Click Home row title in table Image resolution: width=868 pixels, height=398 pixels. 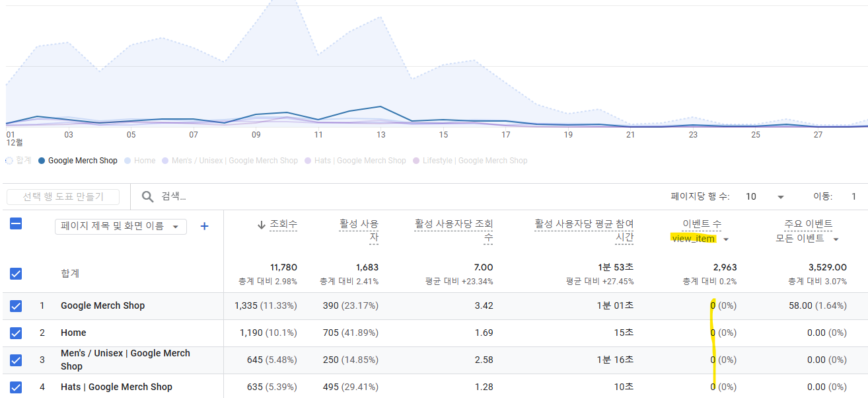click(73, 333)
